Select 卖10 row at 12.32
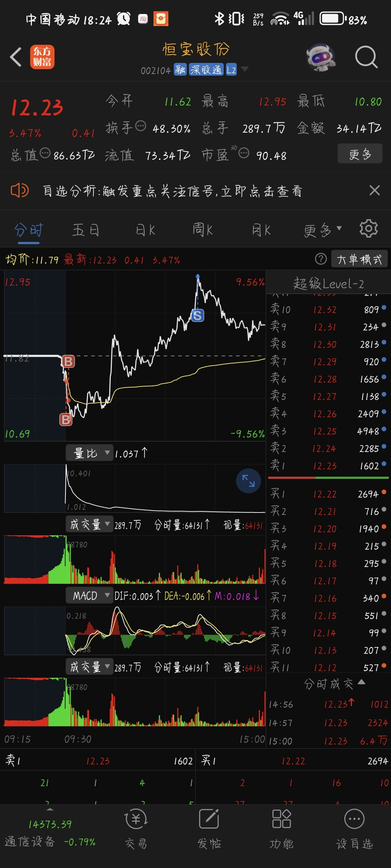The width and height of the screenshot is (391, 868). [328, 310]
